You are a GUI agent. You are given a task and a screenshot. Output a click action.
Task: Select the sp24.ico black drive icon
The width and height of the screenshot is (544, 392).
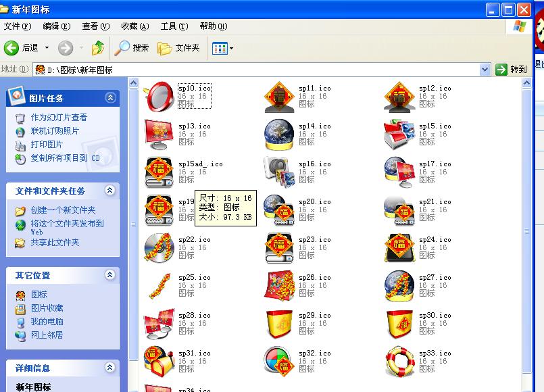pyautogui.click(x=399, y=247)
